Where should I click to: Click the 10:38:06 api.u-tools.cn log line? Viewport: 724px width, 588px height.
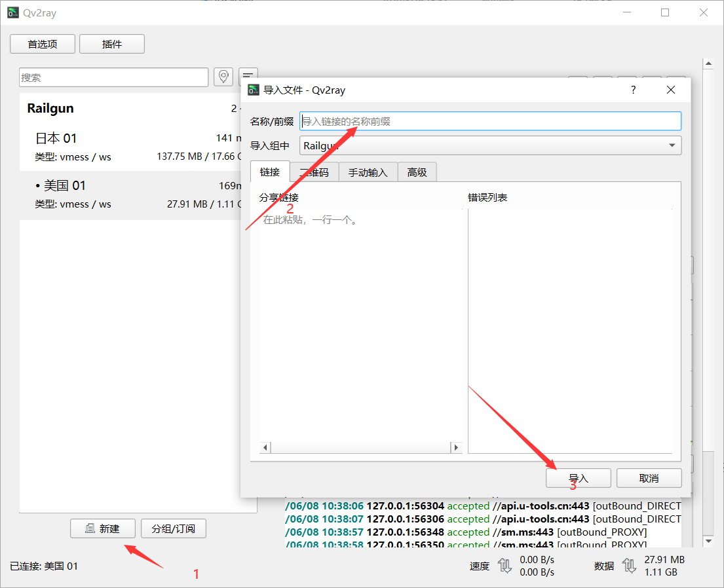click(x=483, y=506)
